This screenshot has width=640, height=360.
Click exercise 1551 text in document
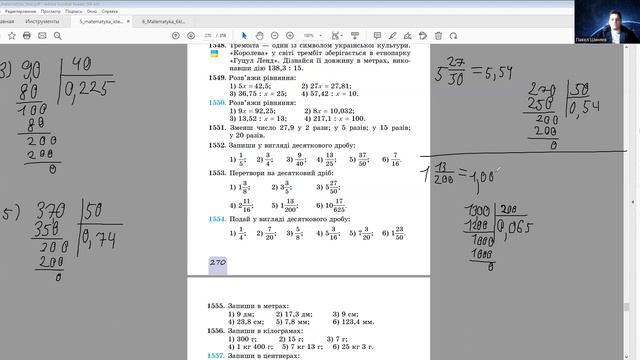[x=309, y=131]
